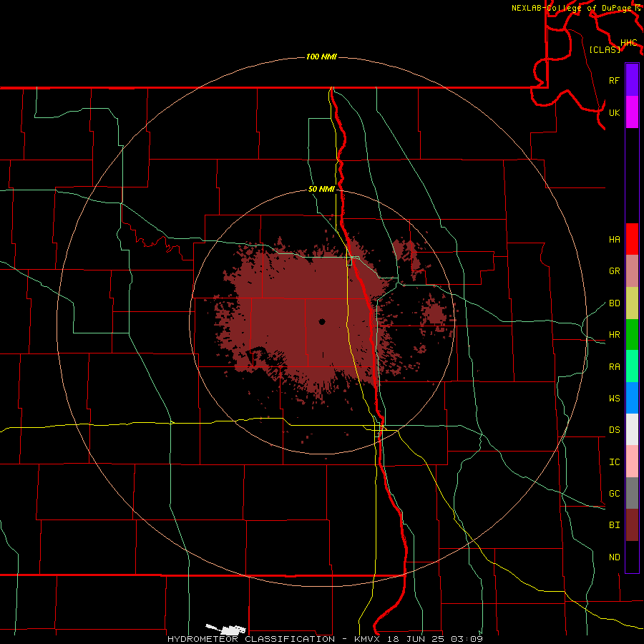Click the HHC product code text
644x644 pixels.
[629, 42]
